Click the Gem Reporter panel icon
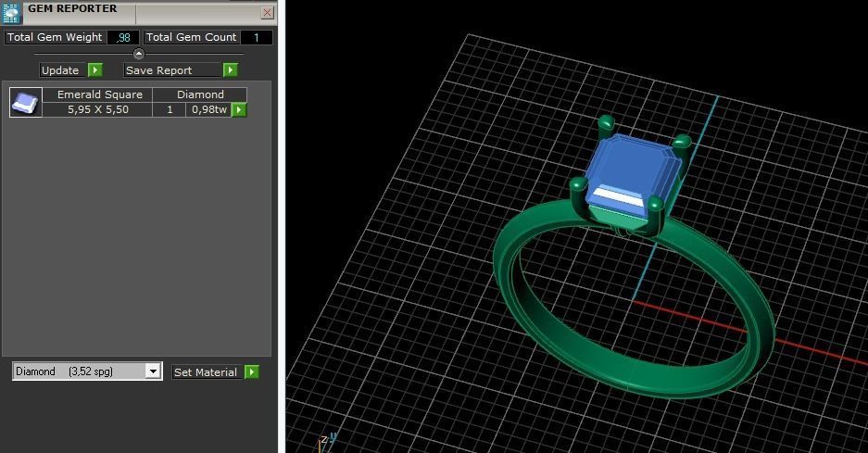This screenshot has width=868, height=453. tap(11, 13)
